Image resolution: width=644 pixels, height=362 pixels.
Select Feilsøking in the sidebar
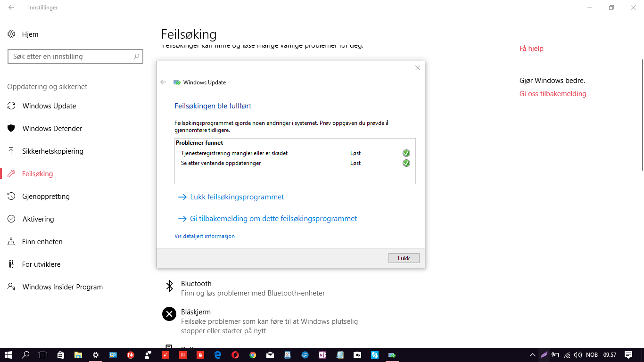pyautogui.click(x=37, y=174)
